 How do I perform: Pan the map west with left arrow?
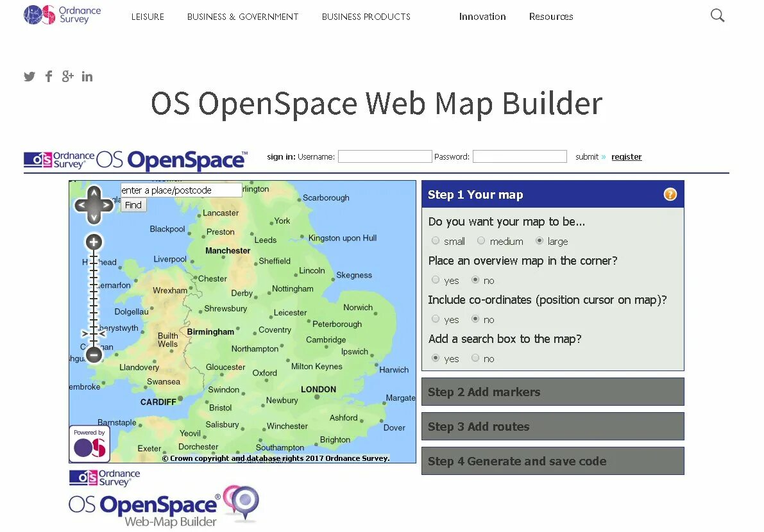pos(81,205)
